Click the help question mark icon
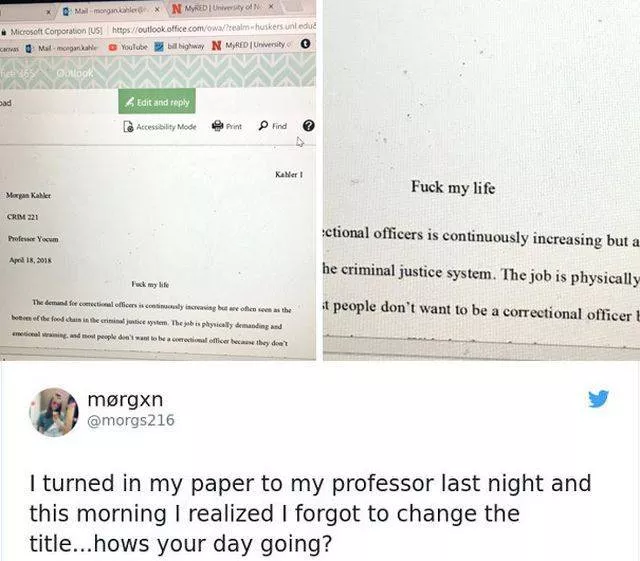640x561 pixels. coord(309,125)
